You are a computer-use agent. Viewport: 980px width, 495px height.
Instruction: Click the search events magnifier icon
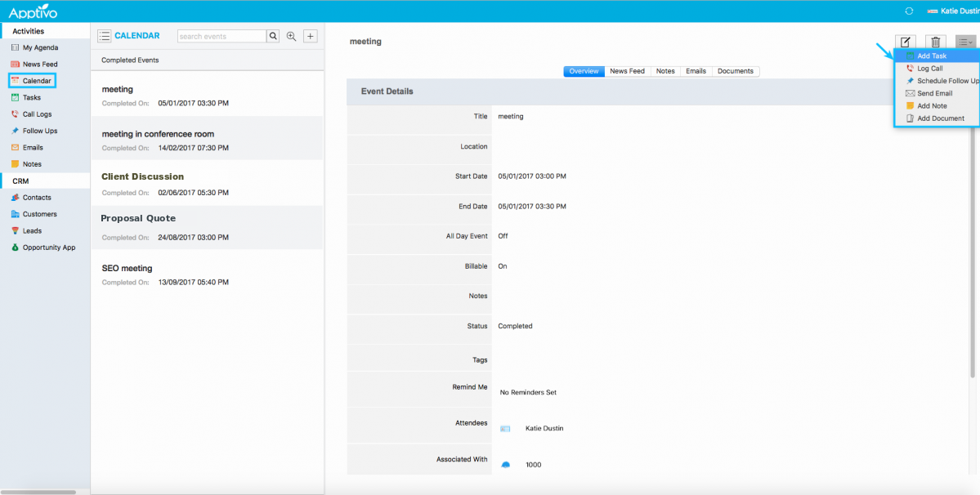(x=273, y=36)
